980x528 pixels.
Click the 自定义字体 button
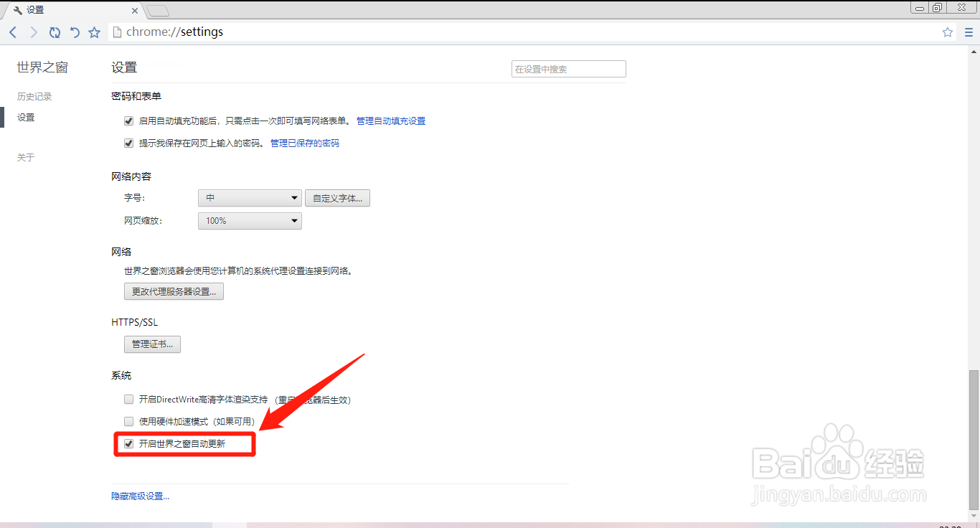coord(337,198)
